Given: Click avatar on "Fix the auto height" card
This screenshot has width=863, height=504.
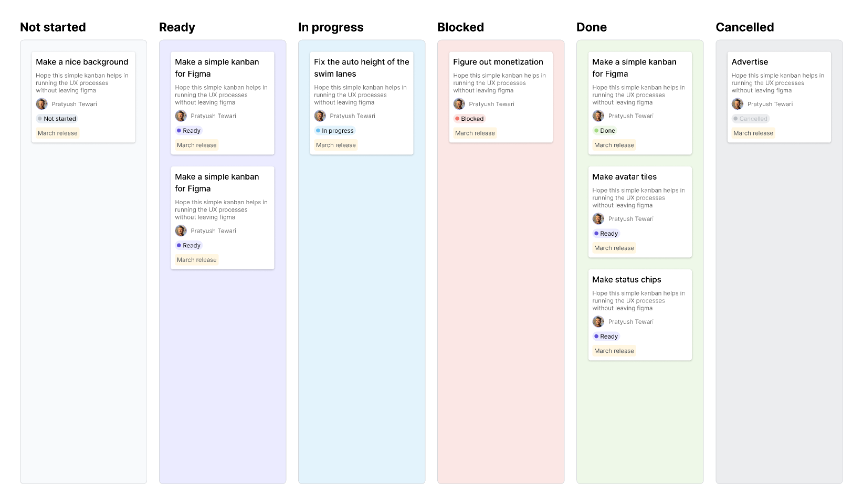Looking at the screenshot, I should [x=320, y=116].
